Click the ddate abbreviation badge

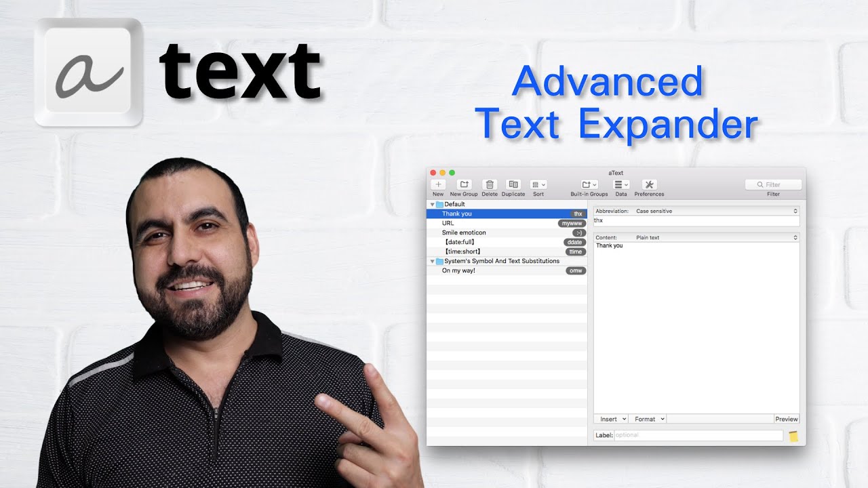pos(574,242)
